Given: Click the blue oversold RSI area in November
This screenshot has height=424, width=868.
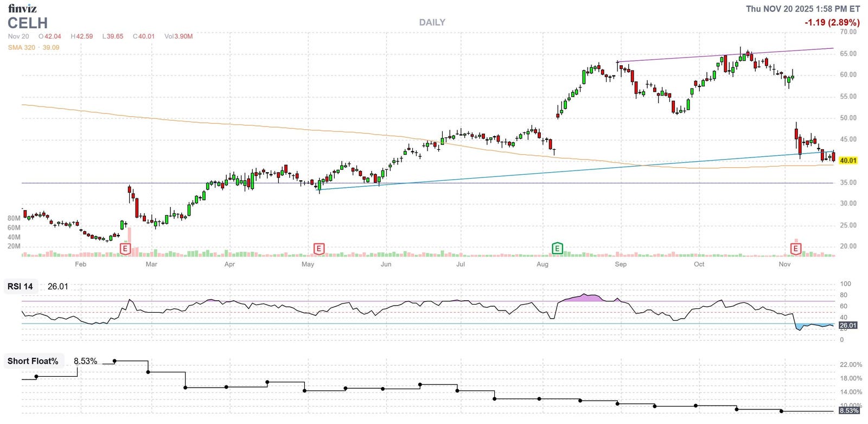Looking at the screenshot, I should click(814, 326).
